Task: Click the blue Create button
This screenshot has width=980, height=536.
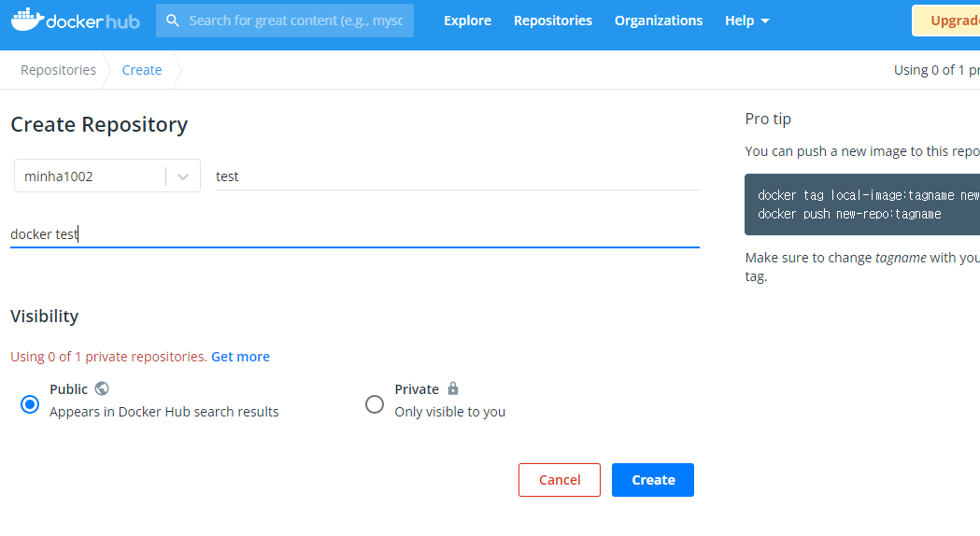Action: point(652,480)
